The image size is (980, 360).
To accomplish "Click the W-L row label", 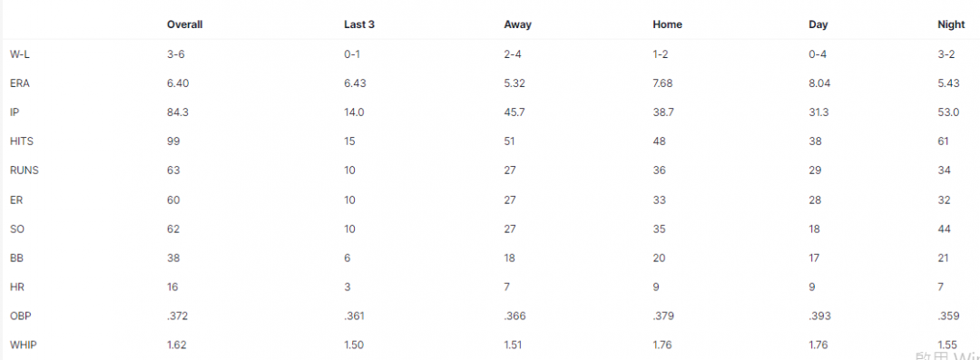I will tap(19, 54).
